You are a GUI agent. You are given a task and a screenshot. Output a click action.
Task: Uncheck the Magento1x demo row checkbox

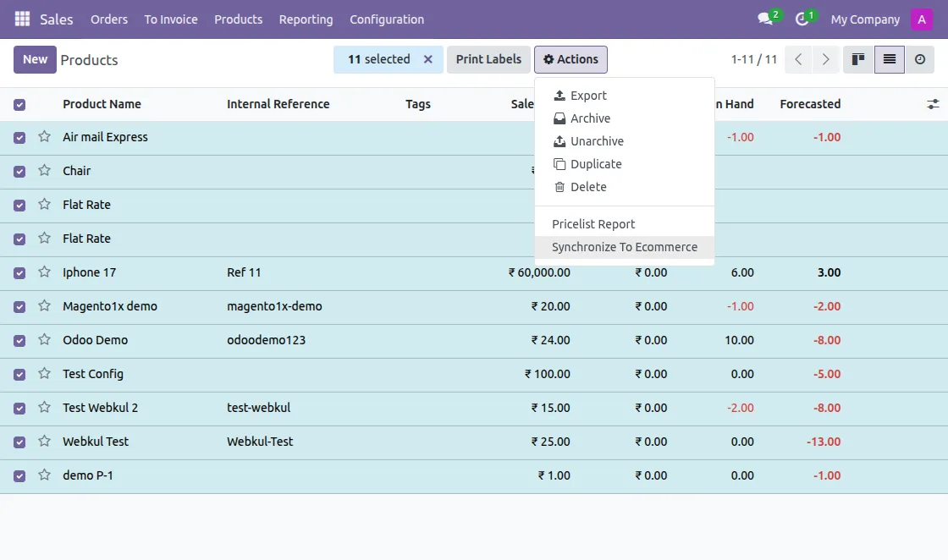19,307
